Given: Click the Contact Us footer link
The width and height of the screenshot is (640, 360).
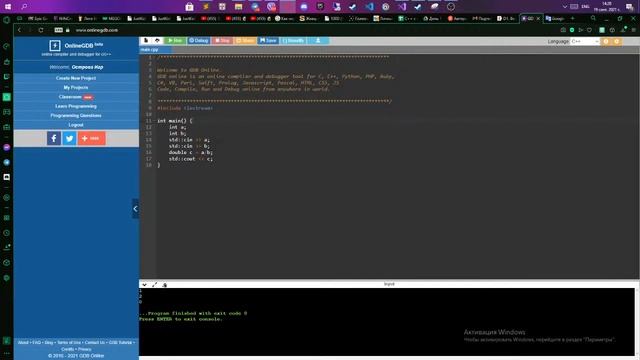Looking at the screenshot, I should click(x=95, y=342).
